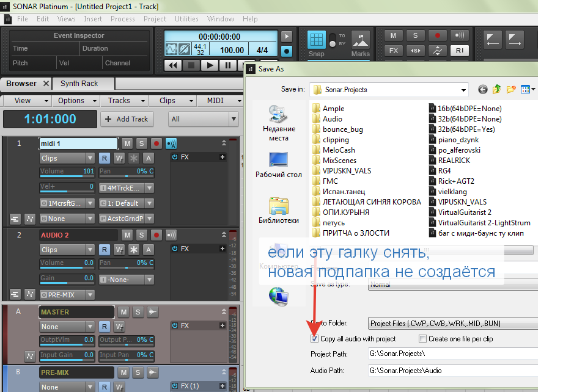This screenshot has height=392, width=563.
Task: Open the Utilities menu
Action: 186,19
